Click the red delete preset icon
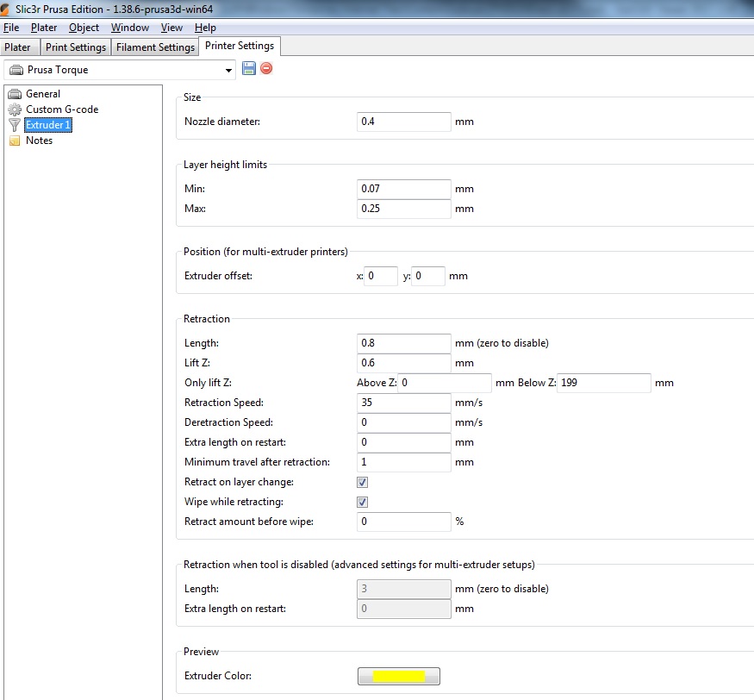 (x=266, y=69)
